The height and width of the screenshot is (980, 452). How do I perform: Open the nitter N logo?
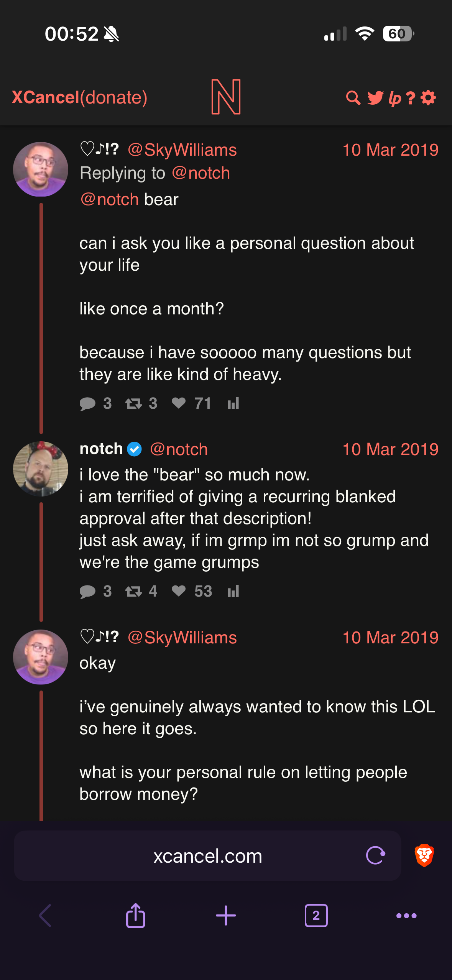click(x=226, y=97)
